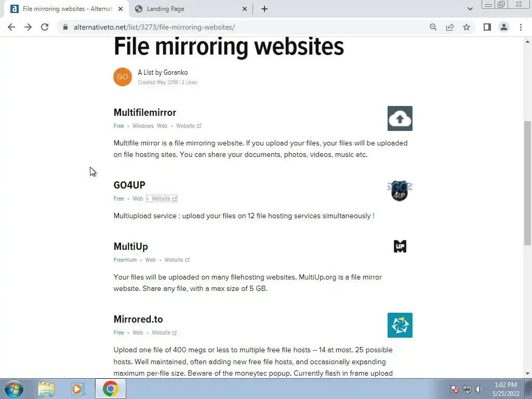Click Freemium tag under MultiUp

(x=125, y=260)
